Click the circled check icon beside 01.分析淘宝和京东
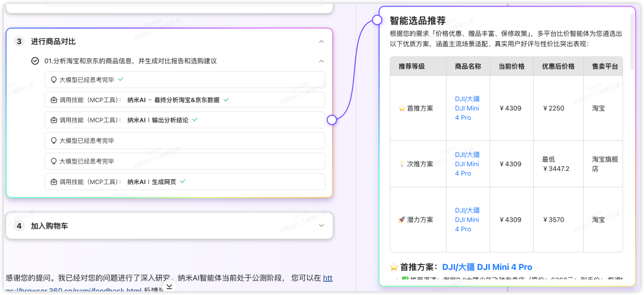Viewport: 644px width, 295px height. coord(35,61)
